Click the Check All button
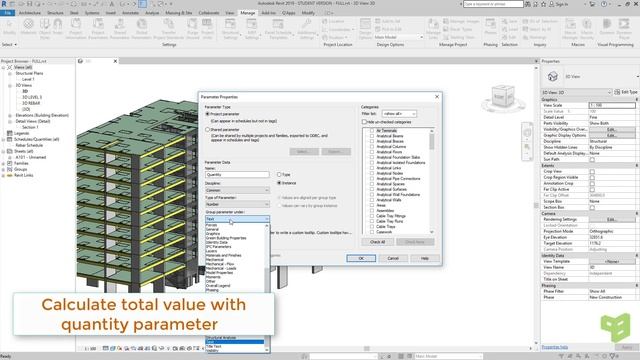Screen dimensions: 640x360 tap(377, 242)
